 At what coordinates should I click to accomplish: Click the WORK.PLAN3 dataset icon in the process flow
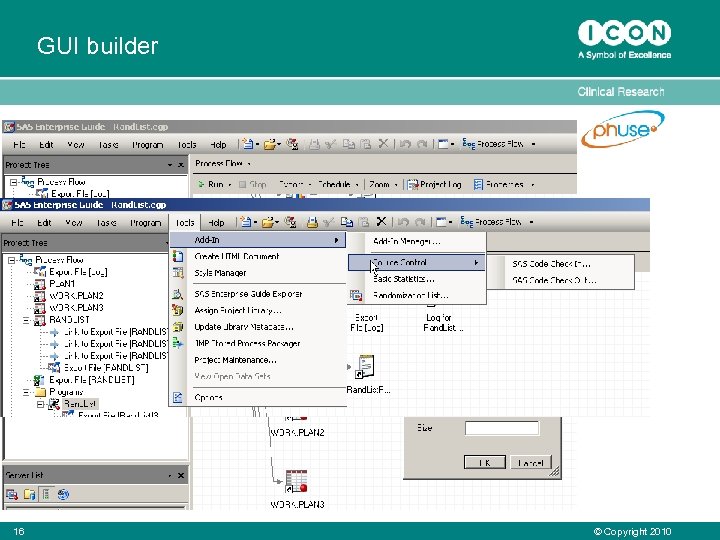pos(296,482)
